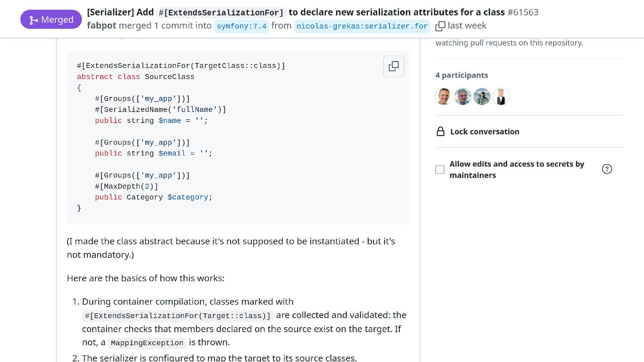This screenshot has height=362, width=644.
Task: Open fourth participant's avatar
Action: click(501, 97)
